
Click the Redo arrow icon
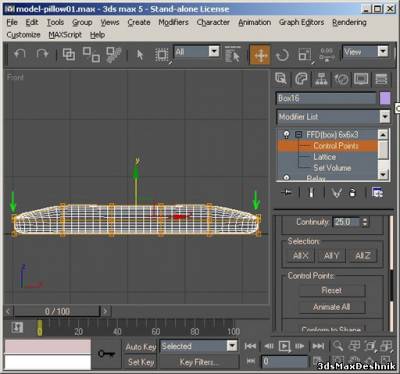[42, 54]
